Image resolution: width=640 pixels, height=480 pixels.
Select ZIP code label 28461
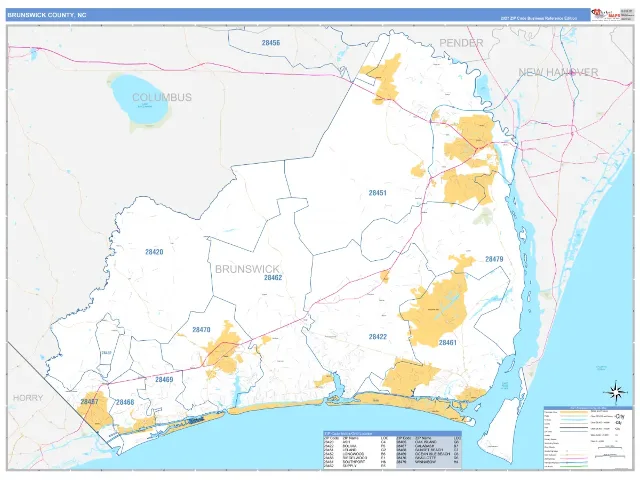click(x=448, y=342)
